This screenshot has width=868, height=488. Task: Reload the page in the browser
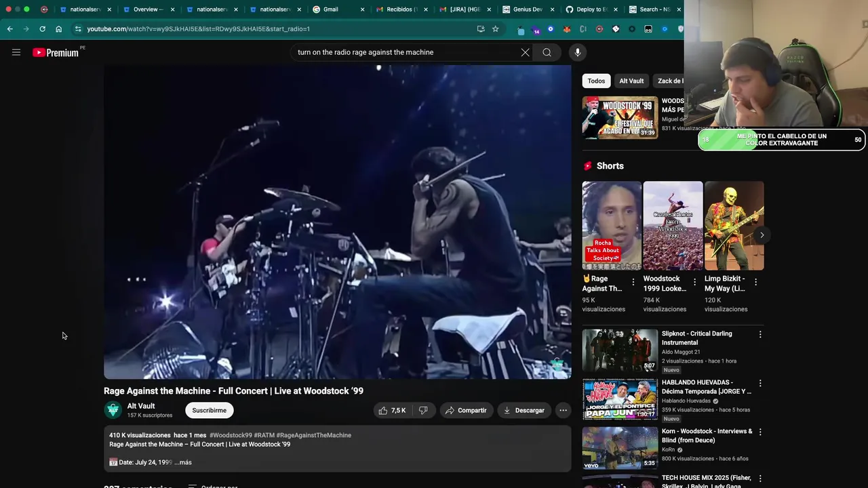(42, 29)
